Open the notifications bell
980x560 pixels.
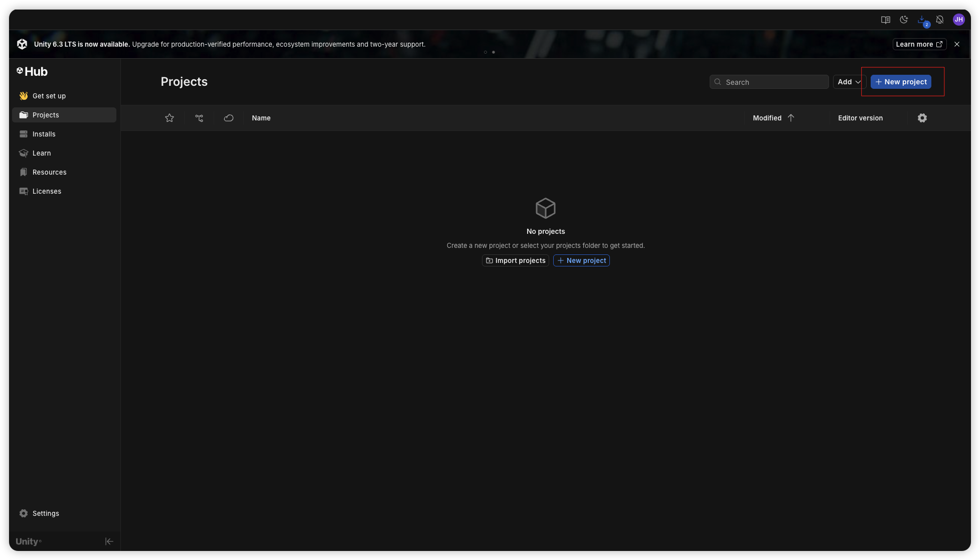940,20
